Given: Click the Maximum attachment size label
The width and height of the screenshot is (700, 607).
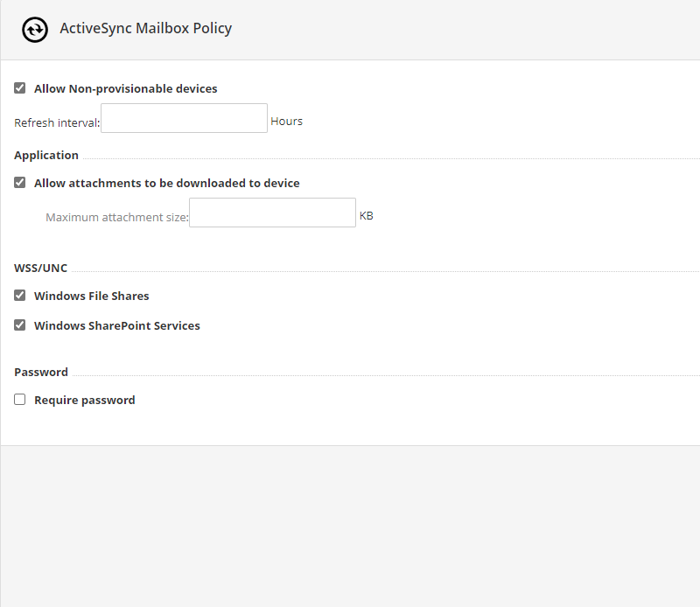Looking at the screenshot, I should pos(117,218).
